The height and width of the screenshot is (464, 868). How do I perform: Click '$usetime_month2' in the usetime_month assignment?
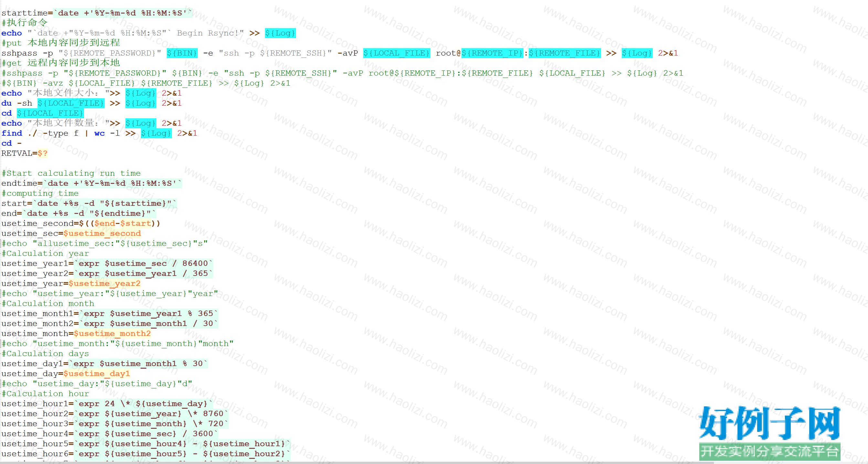coord(112,333)
